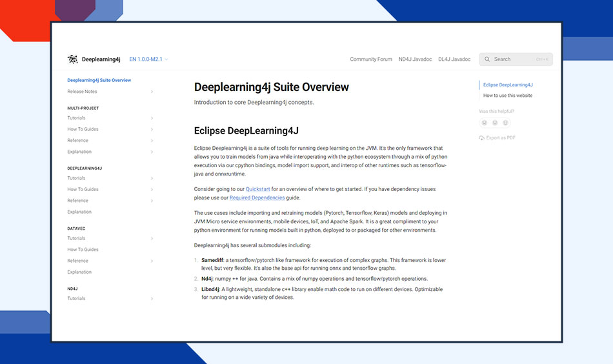This screenshot has width=613, height=364.
Task: Open the DL4J Javadoc nav item
Action: (x=454, y=59)
